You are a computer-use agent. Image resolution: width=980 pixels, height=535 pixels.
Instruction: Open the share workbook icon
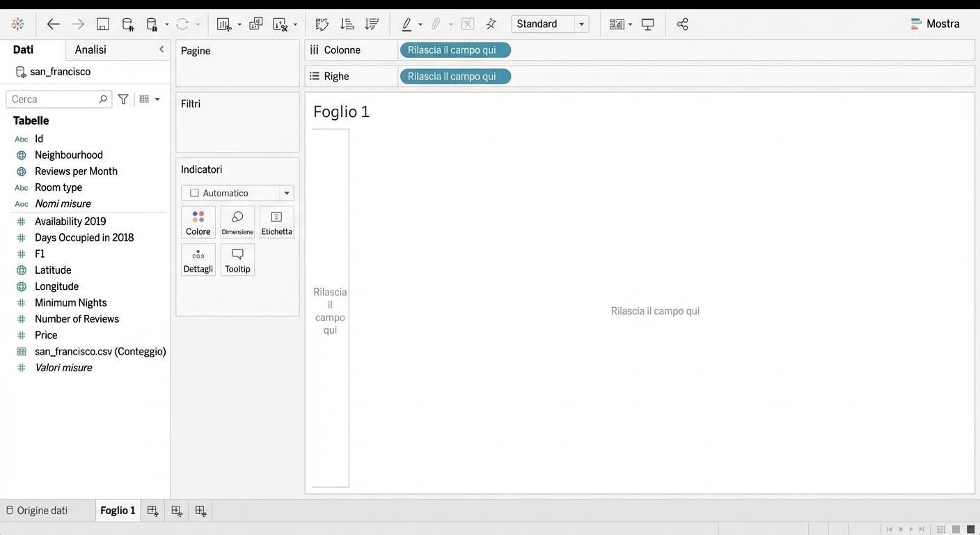click(x=682, y=24)
